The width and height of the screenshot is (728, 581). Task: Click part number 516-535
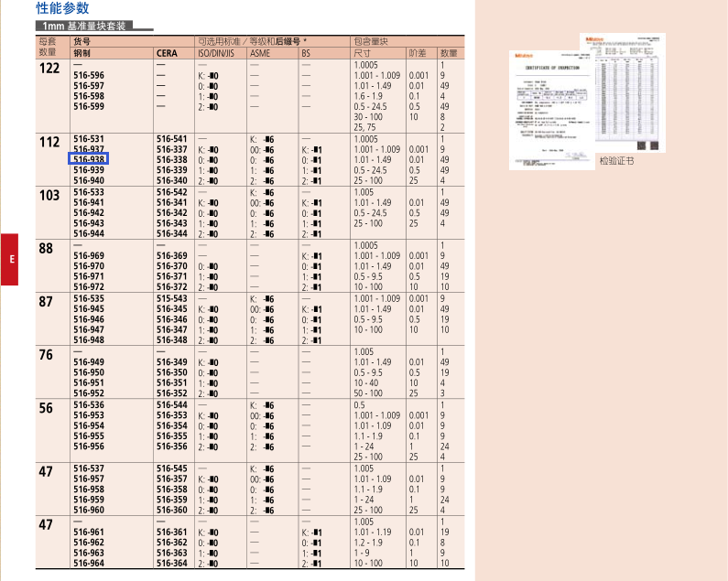coord(89,298)
